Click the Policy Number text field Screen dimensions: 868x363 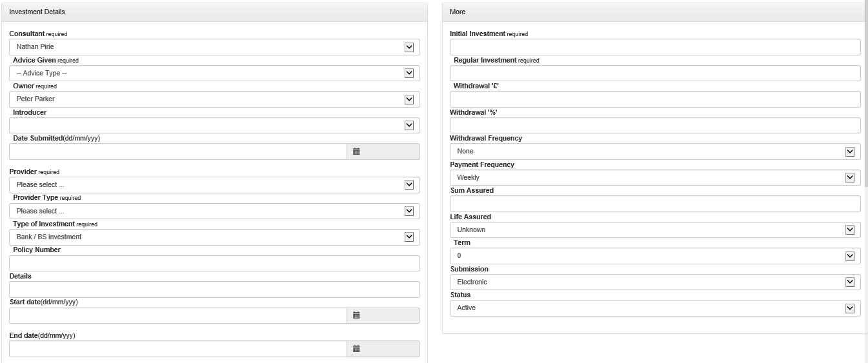coord(214,263)
